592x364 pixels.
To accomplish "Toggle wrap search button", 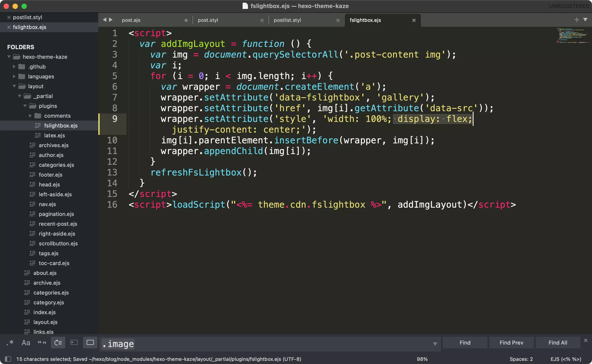I will point(58,343).
